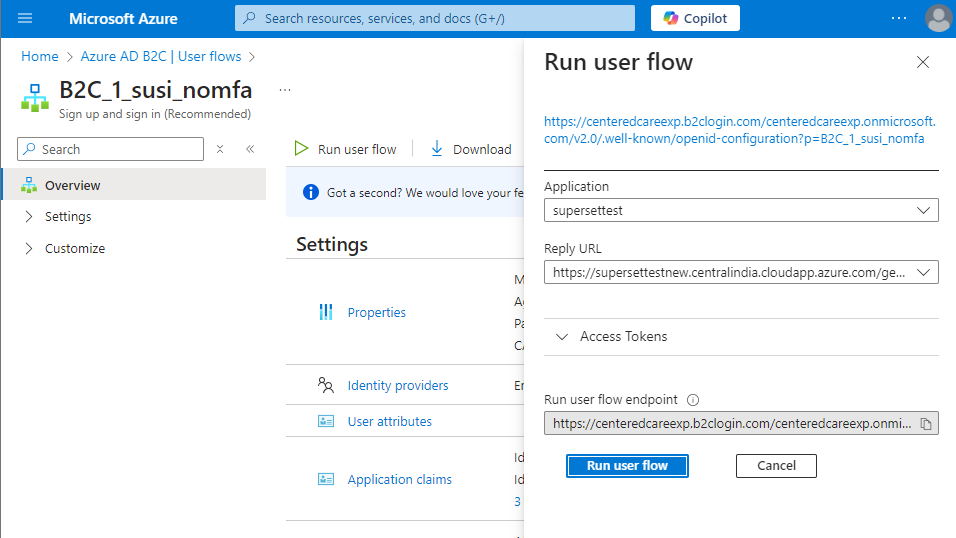
Task: Click the search resources input field
Action: point(435,18)
